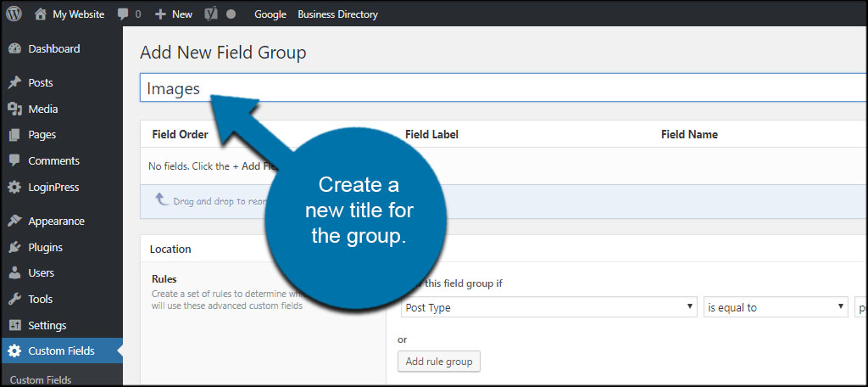Screen dimensions: 868x387
Task: Click the field group title input
Action: (509, 88)
